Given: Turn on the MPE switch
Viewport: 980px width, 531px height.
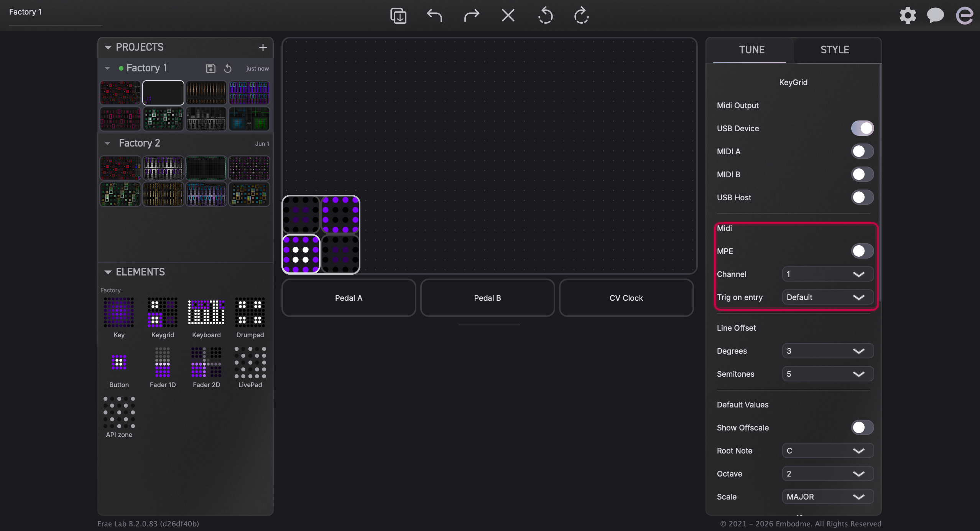Looking at the screenshot, I should point(862,251).
